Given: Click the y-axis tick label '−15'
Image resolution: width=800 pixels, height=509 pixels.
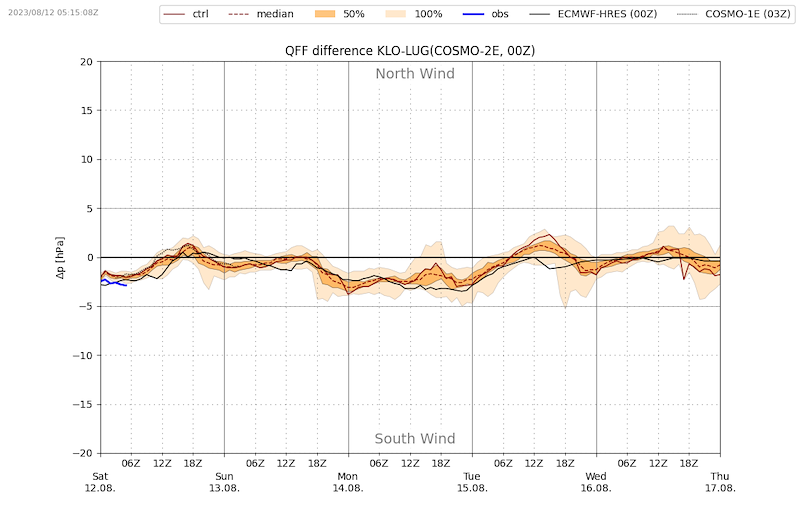Looking at the screenshot, I should (x=83, y=404).
